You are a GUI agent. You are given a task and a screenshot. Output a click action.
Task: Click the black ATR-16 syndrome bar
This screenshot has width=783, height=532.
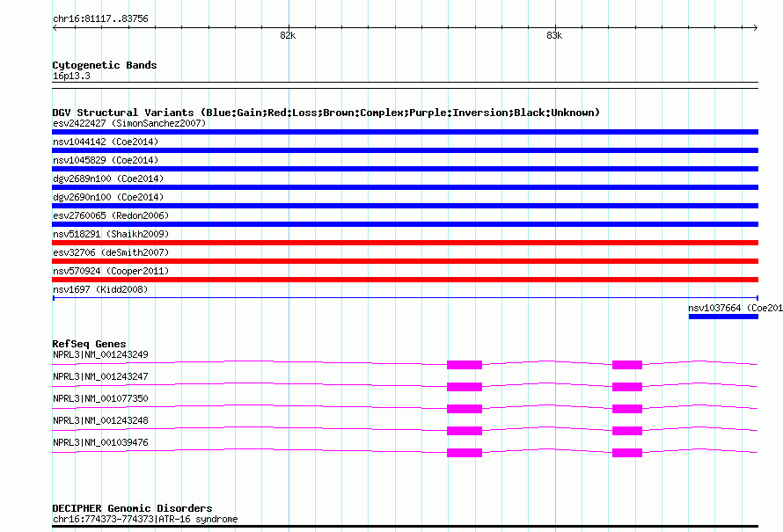(405, 526)
